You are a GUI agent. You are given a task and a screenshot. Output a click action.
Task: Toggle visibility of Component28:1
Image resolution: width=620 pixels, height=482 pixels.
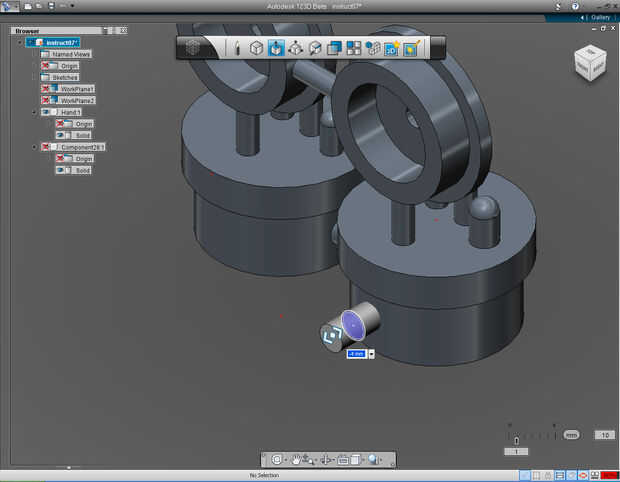tap(45, 147)
